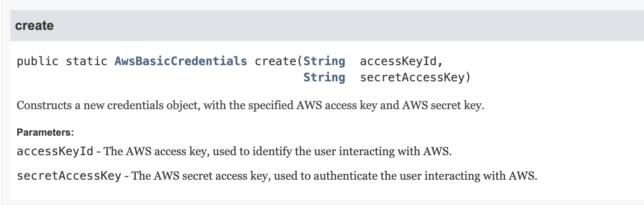Screen dimensions: 644x205
Task: Click the String type link before accessKeyId
Action: point(324,61)
